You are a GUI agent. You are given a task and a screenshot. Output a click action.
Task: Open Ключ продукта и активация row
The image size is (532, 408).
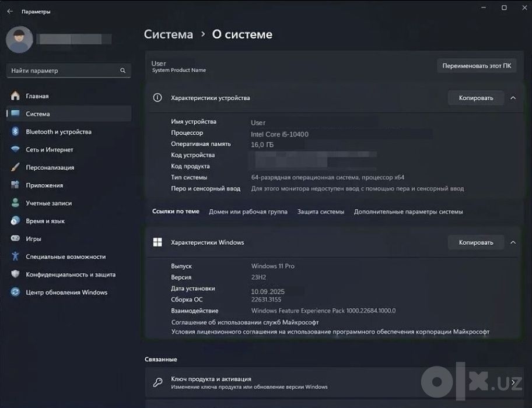pos(334,382)
